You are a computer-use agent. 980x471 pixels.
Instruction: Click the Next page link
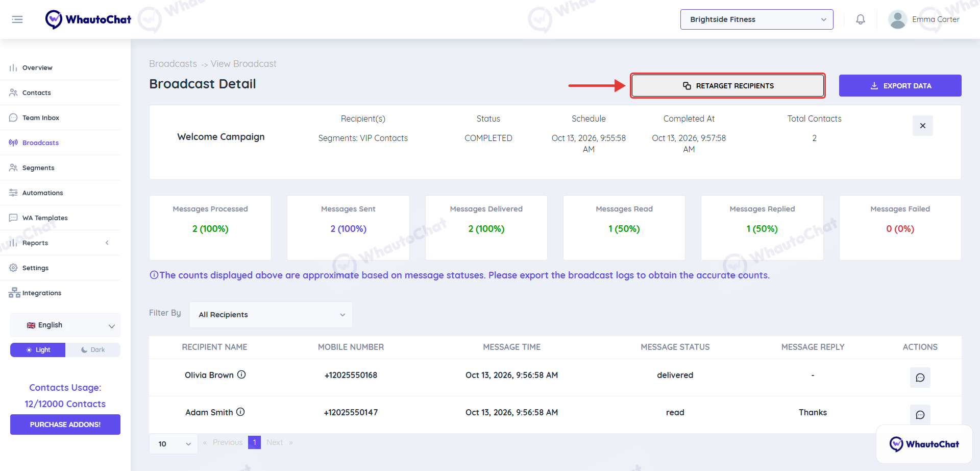[275, 442]
